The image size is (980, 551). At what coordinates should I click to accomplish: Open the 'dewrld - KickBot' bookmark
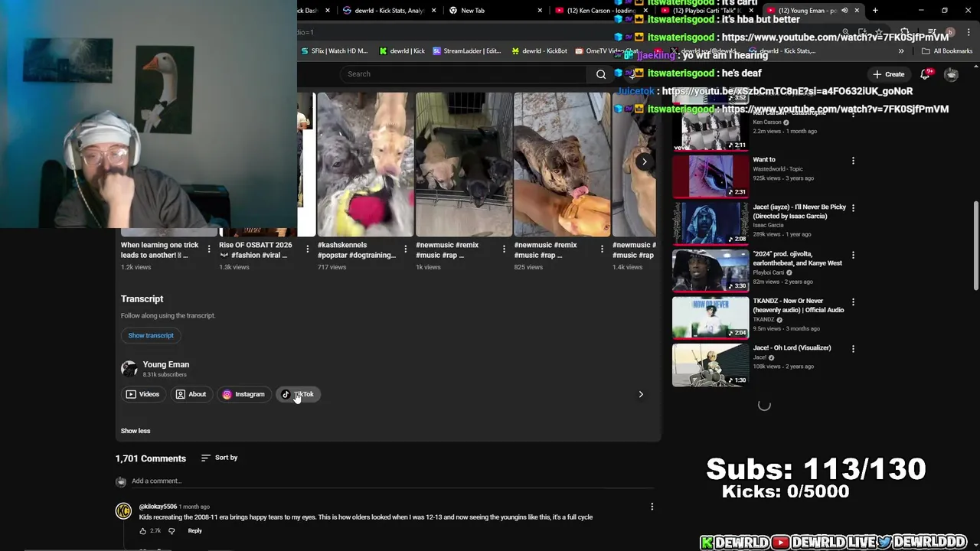pos(539,51)
